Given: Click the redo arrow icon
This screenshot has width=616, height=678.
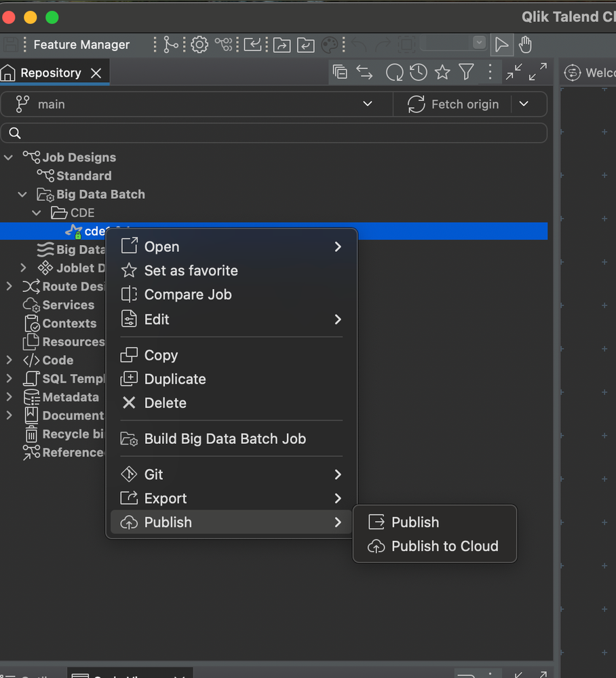Looking at the screenshot, I should coord(383,45).
